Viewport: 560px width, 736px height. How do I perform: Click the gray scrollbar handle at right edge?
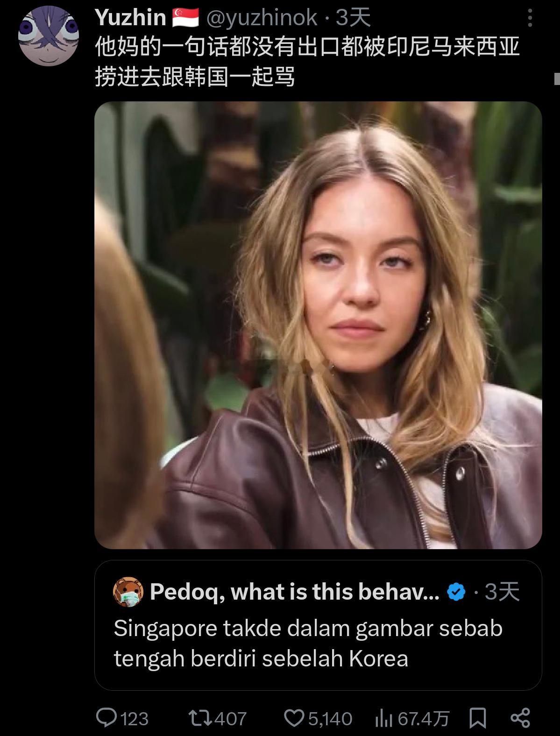tap(557, 78)
